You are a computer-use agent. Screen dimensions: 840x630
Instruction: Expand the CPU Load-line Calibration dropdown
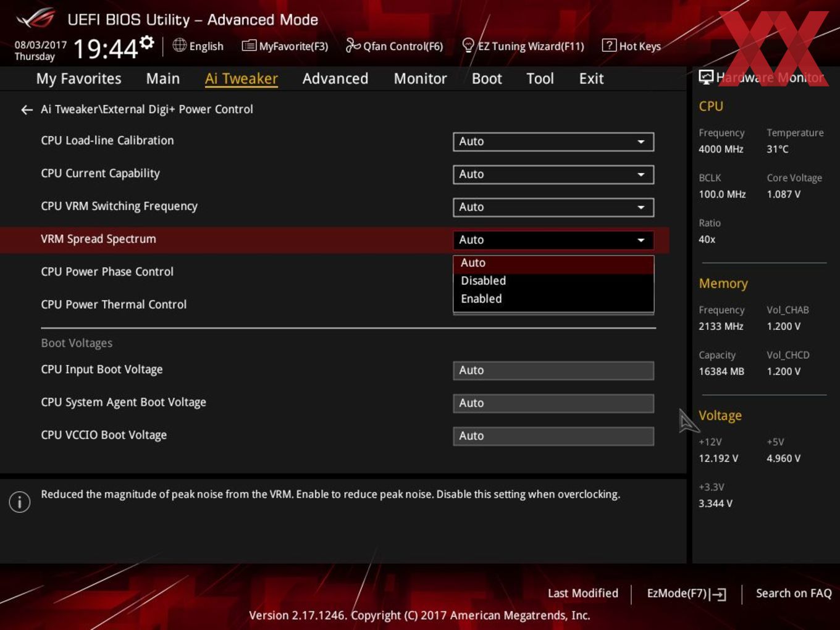click(x=553, y=141)
